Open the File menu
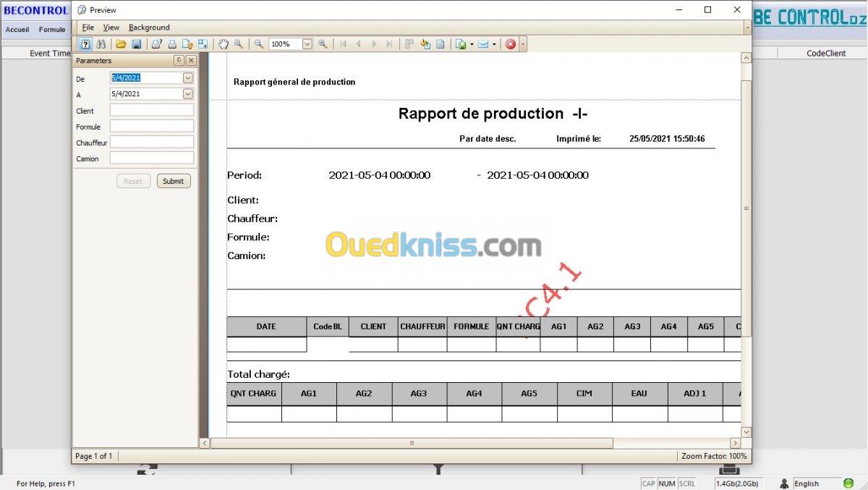This screenshot has width=868, height=490. point(88,28)
